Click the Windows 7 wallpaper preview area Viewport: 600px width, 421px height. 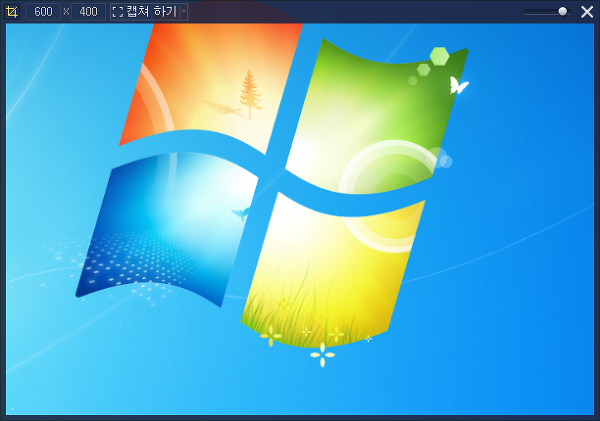point(300,219)
